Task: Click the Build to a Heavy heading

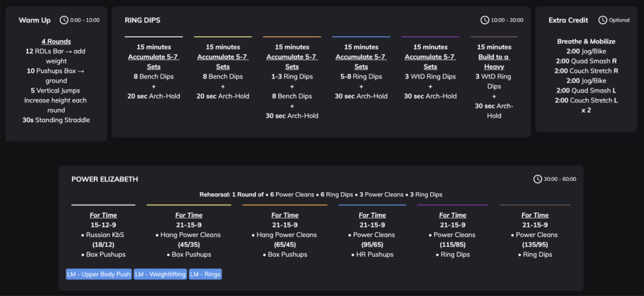Action: [x=494, y=62]
